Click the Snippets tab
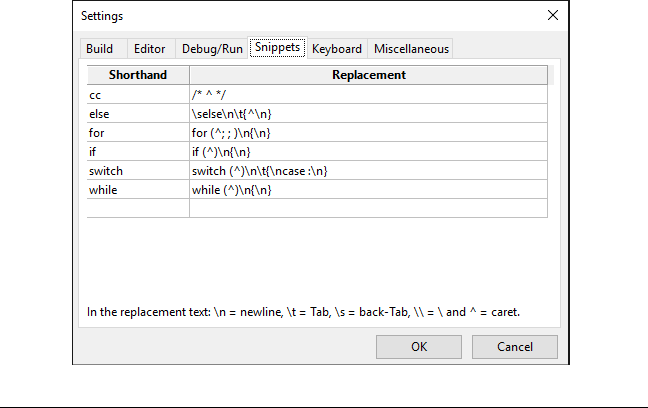This screenshot has height=408, width=648. click(277, 47)
